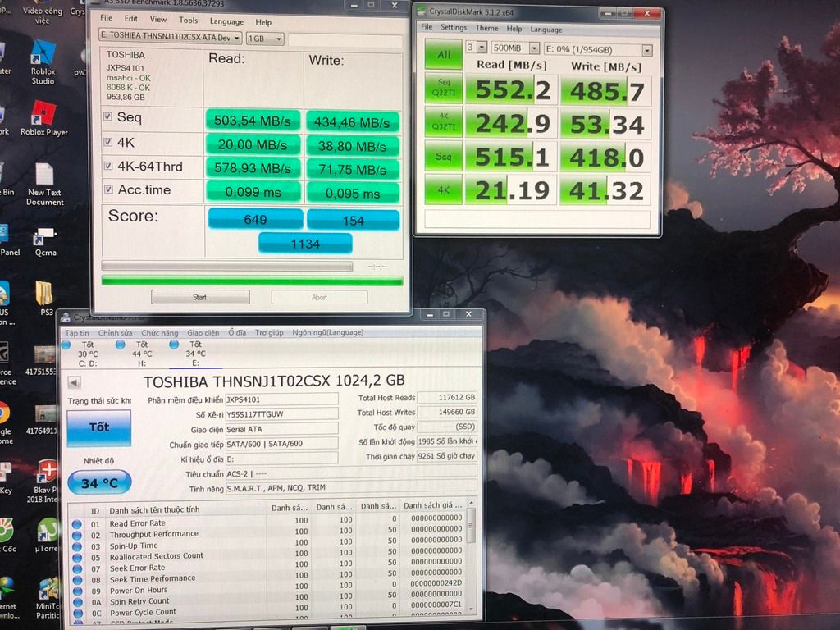Open the View menu in AS SSD Benchmark
This screenshot has width=840, height=630.
point(158,20)
